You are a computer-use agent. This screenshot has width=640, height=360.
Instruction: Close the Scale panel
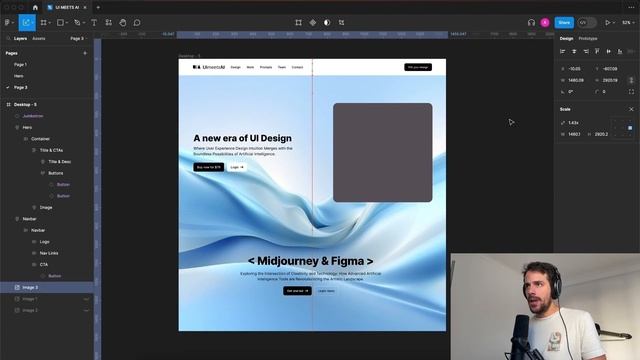click(631, 109)
